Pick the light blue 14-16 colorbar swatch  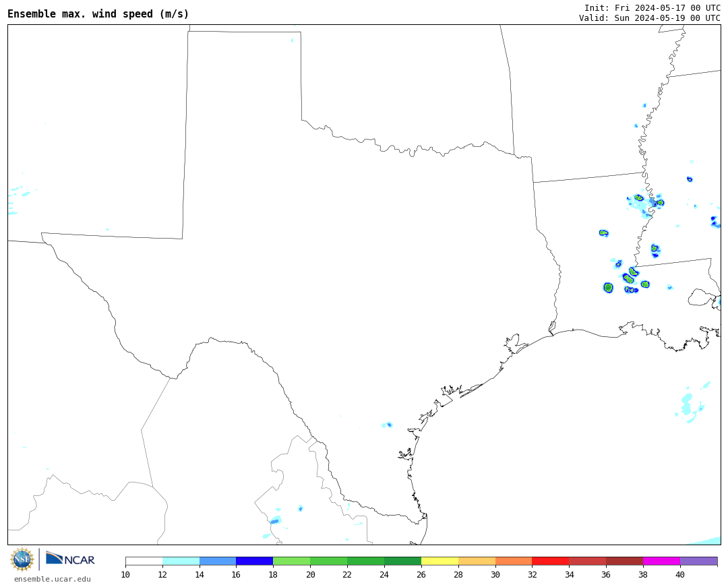(x=218, y=561)
